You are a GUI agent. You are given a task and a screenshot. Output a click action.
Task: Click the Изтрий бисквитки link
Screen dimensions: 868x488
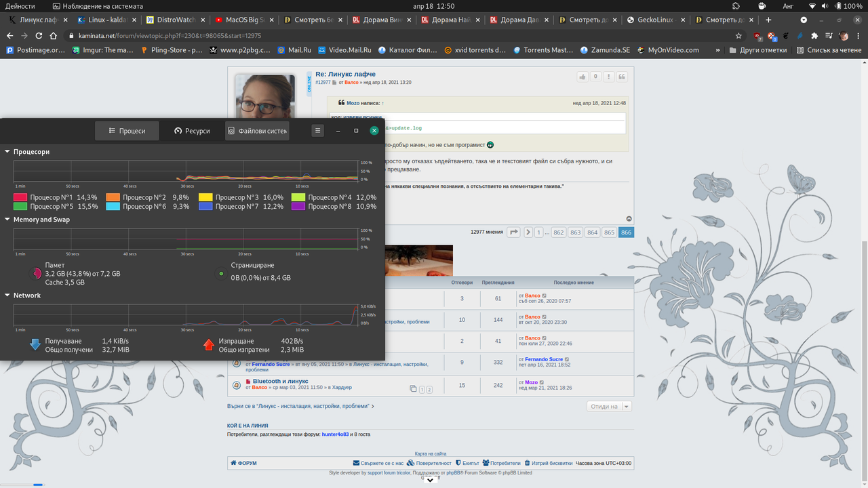click(548, 463)
